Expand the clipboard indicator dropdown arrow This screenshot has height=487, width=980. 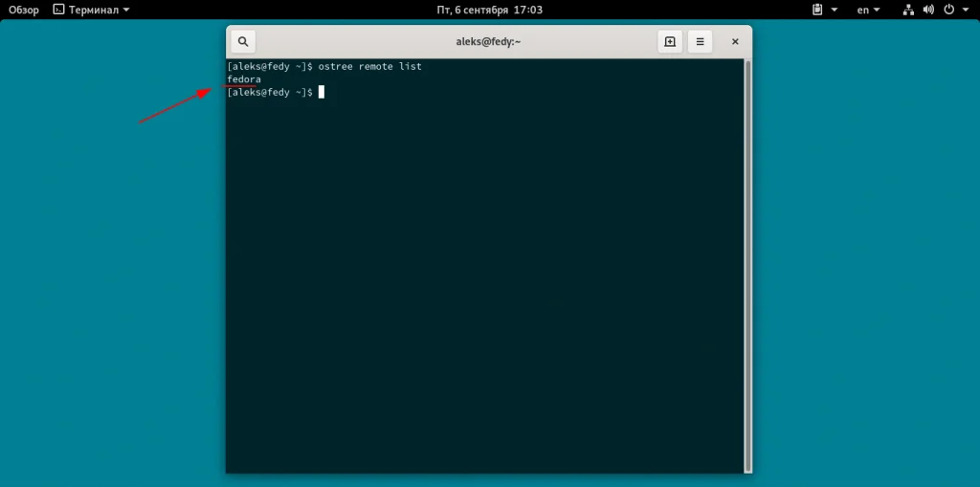coord(835,10)
